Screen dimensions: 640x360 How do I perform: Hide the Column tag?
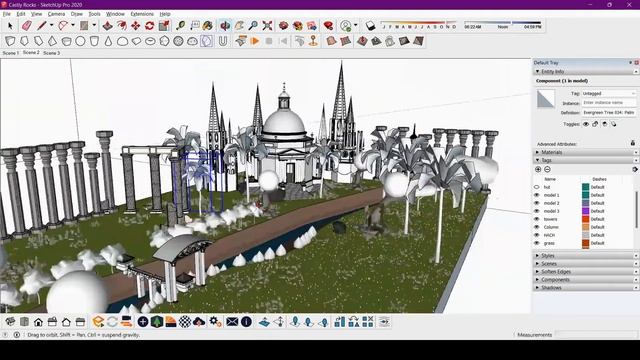[537, 227]
